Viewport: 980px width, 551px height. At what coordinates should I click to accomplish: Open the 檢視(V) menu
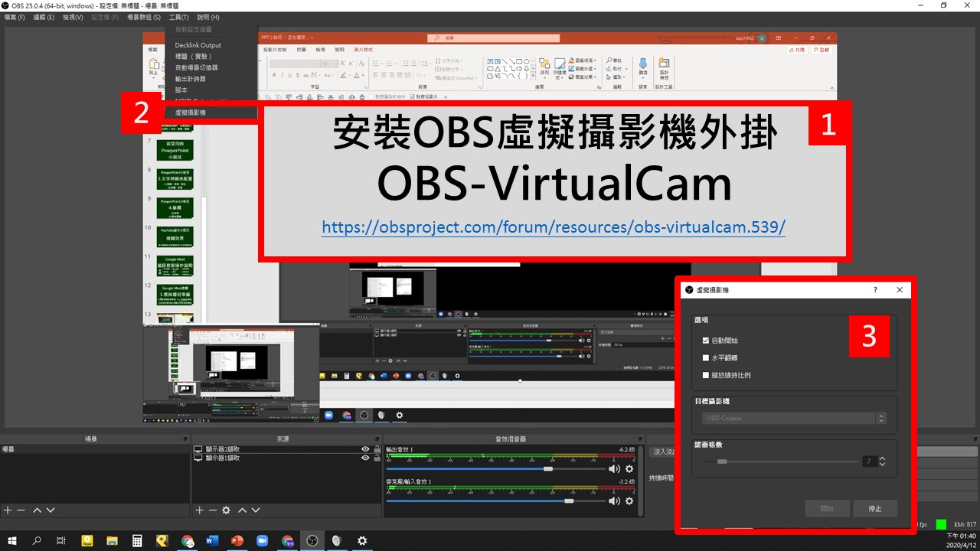click(73, 17)
